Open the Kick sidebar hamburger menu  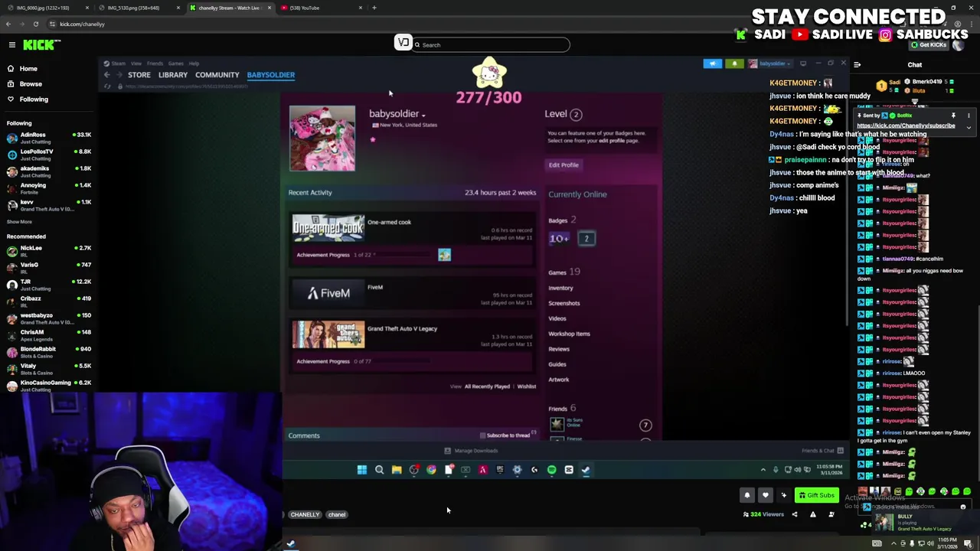coord(12,45)
